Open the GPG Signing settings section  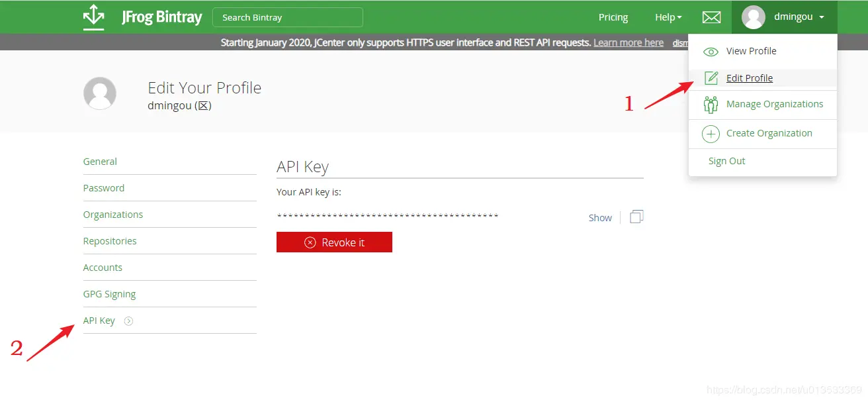pyautogui.click(x=109, y=294)
